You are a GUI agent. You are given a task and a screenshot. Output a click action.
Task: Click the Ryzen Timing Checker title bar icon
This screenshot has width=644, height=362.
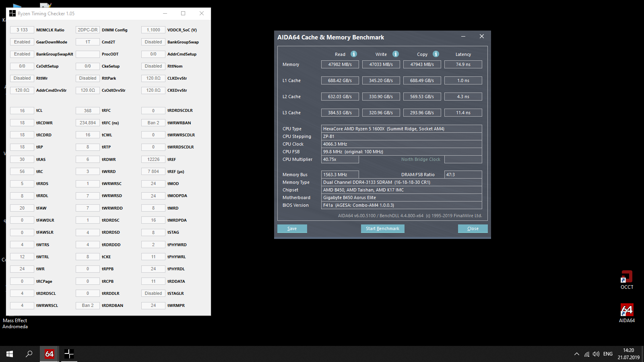(x=12, y=13)
